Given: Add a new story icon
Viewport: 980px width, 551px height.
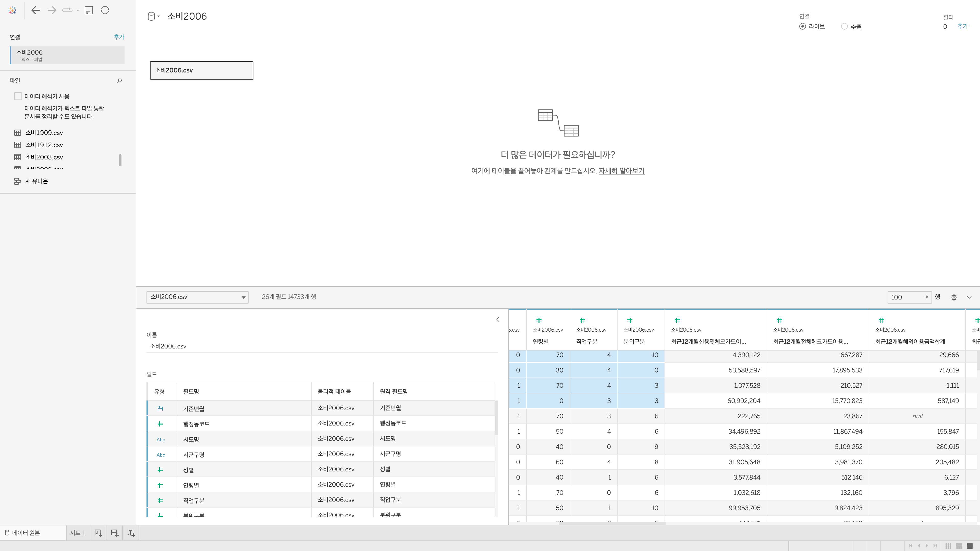Looking at the screenshot, I should [131, 533].
